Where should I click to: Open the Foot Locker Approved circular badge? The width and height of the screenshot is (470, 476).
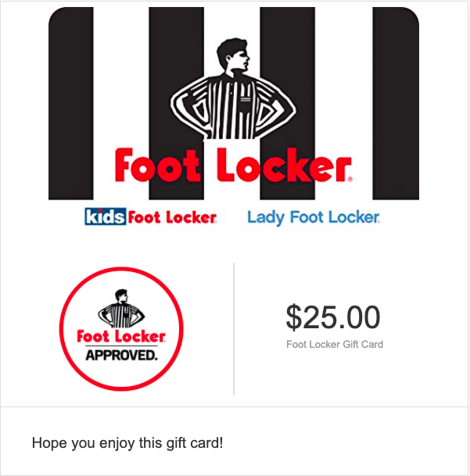pos(121,329)
